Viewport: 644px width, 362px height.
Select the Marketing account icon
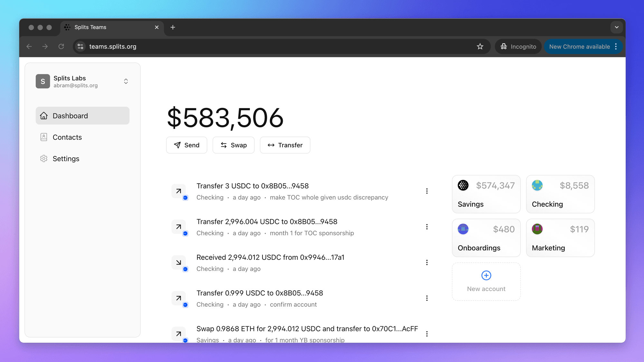click(x=537, y=229)
